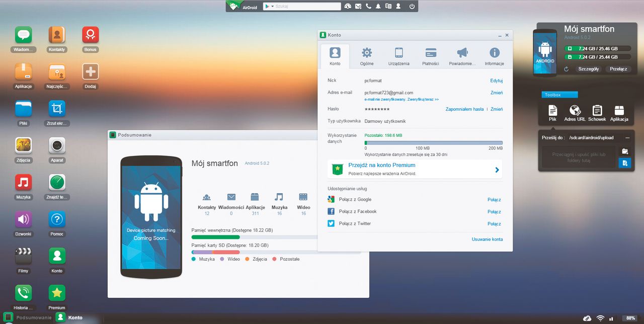
Task: Open the Zdjęcia photos icon
Action: coord(23,145)
